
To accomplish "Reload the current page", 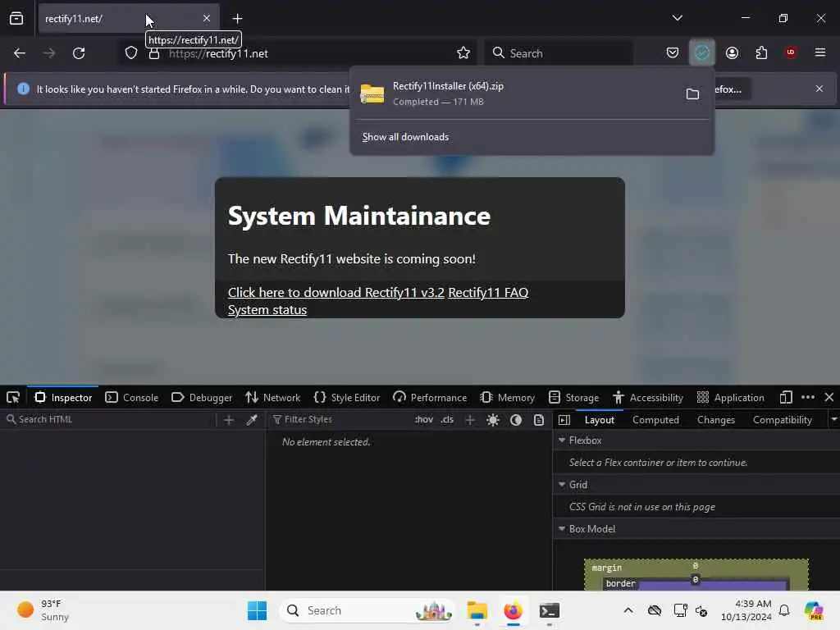I will 79,53.
